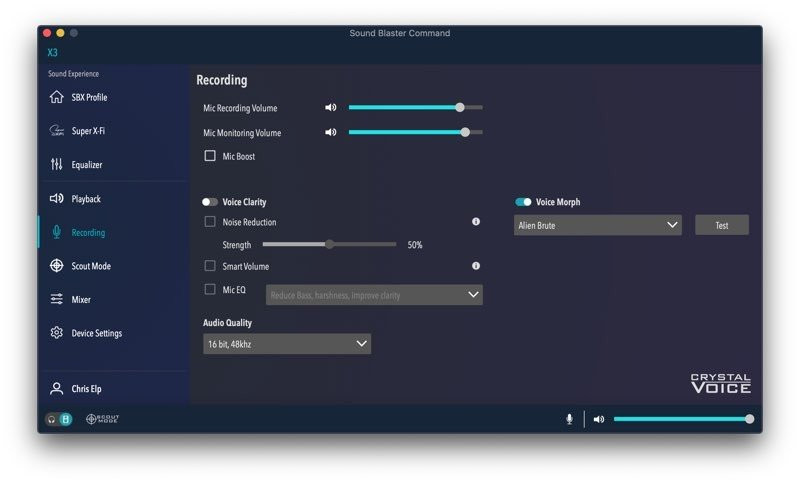Click the microphone icon in bottom bar
The width and height of the screenshot is (800, 483).
[x=569, y=419]
